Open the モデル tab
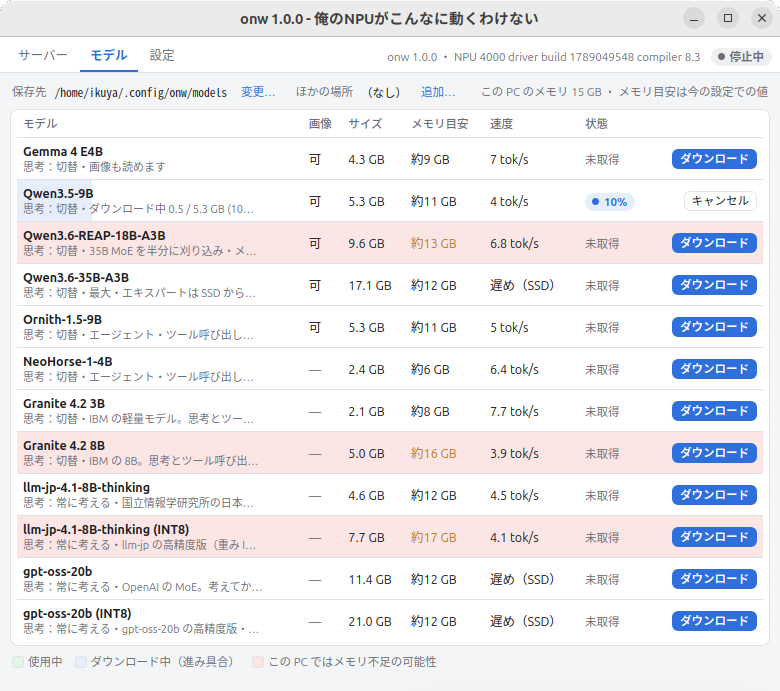This screenshot has height=691, width=780. click(x=108, y=55)
